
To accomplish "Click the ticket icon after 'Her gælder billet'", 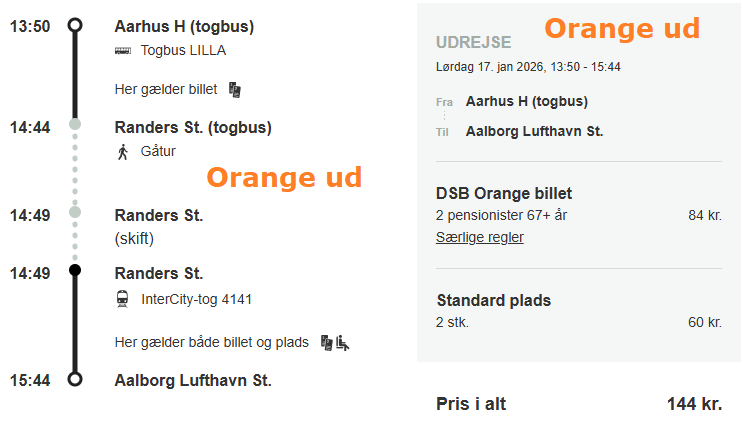I will [234, 89].
